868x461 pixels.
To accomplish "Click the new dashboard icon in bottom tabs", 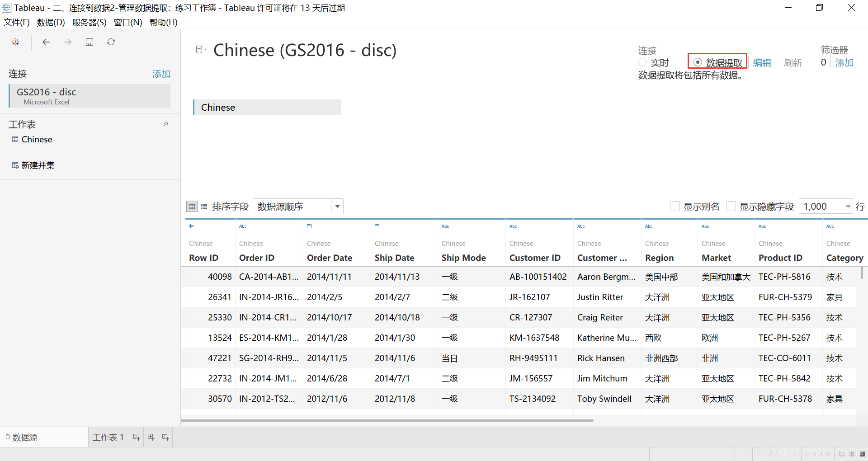I will (151, 437).
